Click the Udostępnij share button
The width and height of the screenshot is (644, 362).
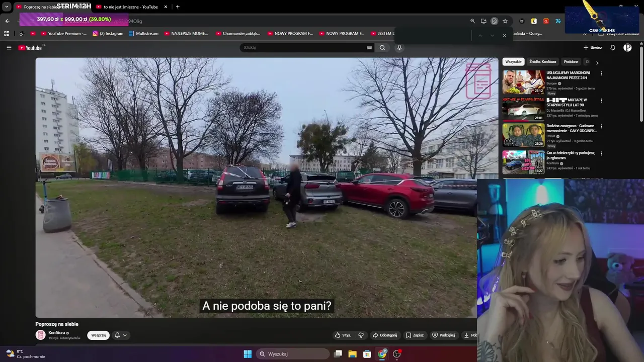coord(385,335)
